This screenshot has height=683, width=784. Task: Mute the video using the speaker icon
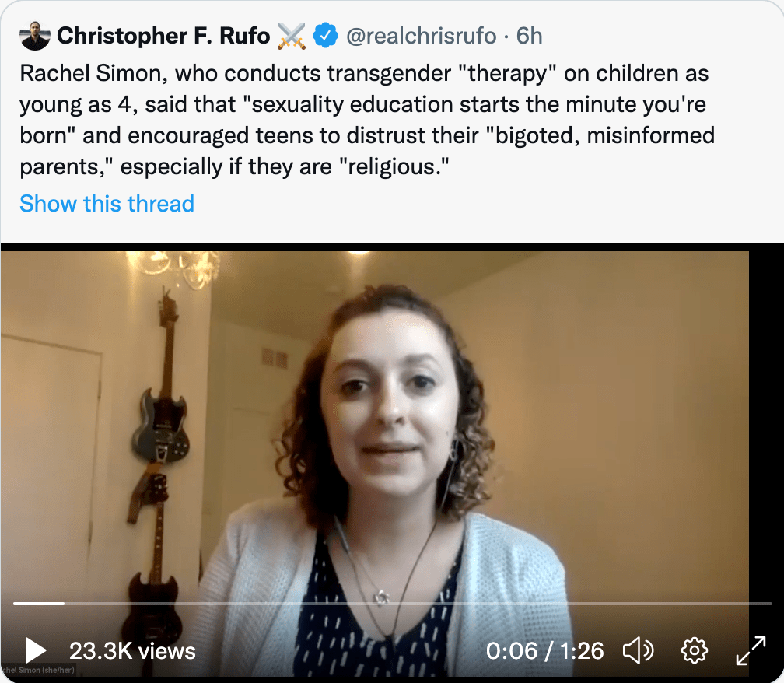coord(639,650)
